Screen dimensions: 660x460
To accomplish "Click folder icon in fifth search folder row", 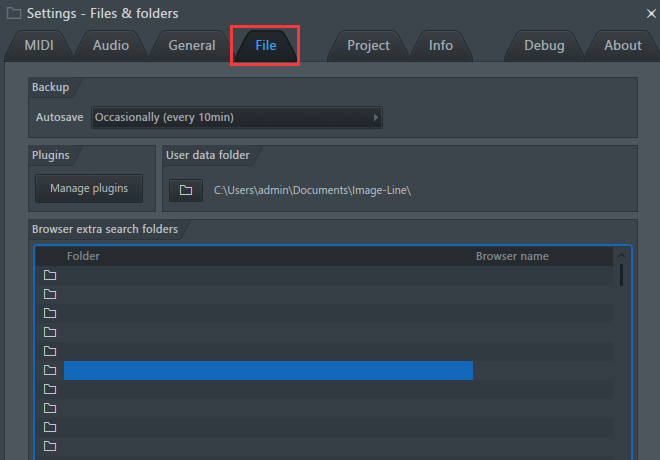I will pos(50,351).
